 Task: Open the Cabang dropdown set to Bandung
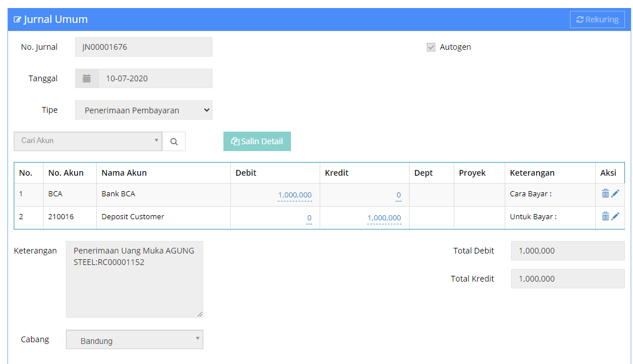134,339
